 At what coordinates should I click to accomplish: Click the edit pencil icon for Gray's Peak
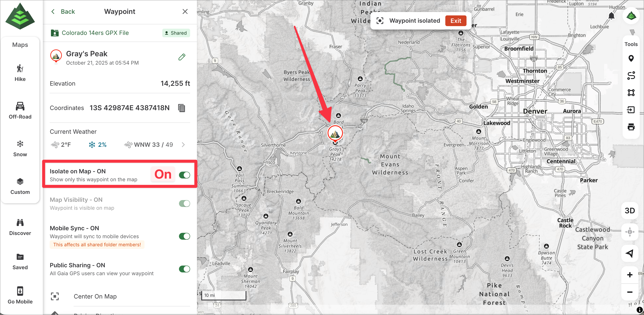click(x=182, y=57)
